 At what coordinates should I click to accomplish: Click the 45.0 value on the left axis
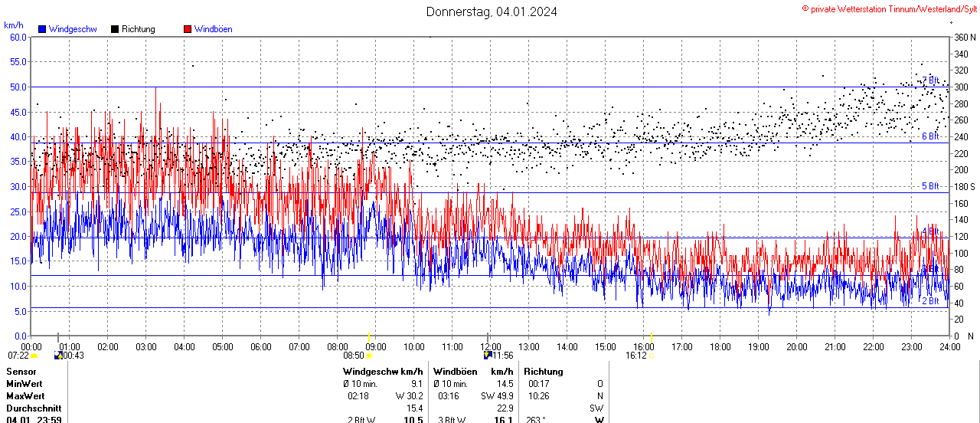18,112
